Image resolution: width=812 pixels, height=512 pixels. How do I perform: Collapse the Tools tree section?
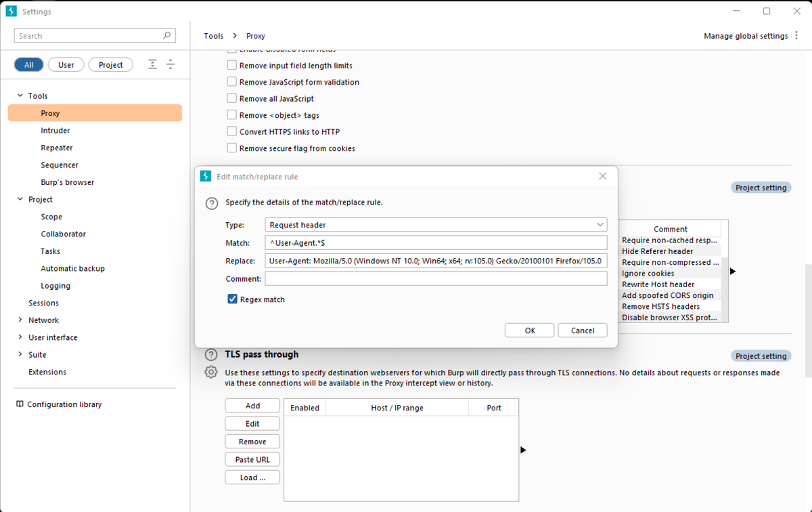coord(20,96)
